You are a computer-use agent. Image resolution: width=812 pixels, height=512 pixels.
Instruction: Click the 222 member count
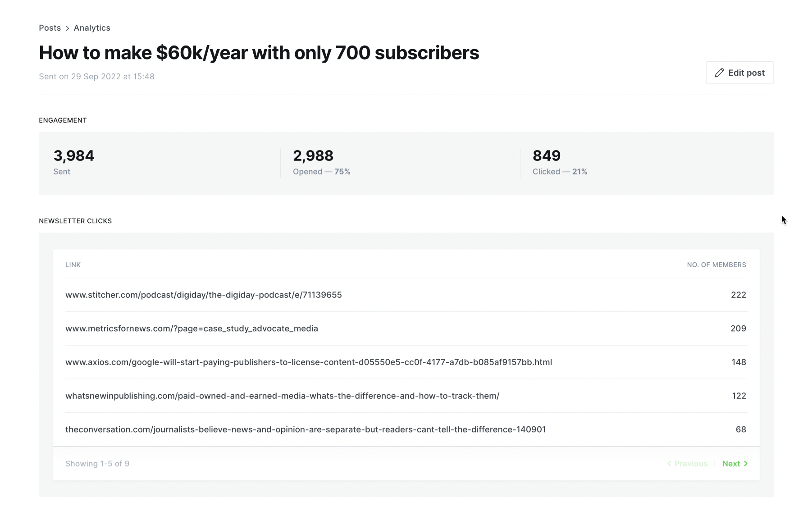tap(738, 295)
